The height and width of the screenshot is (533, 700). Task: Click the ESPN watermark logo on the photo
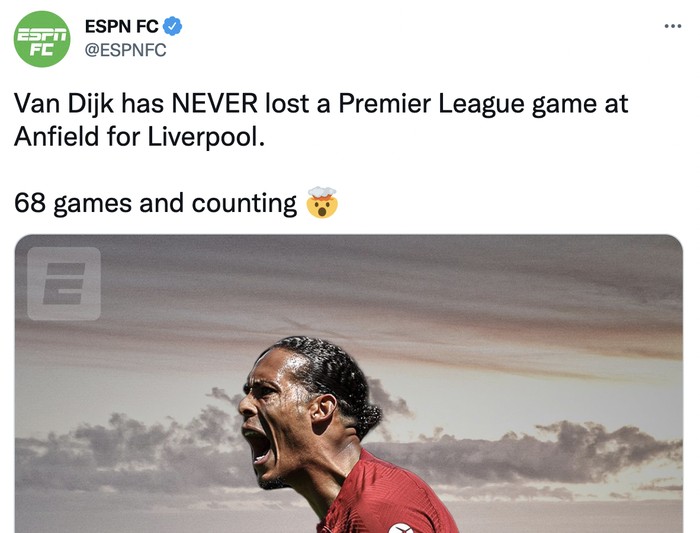pyautogui.click(x=64, y=283)
